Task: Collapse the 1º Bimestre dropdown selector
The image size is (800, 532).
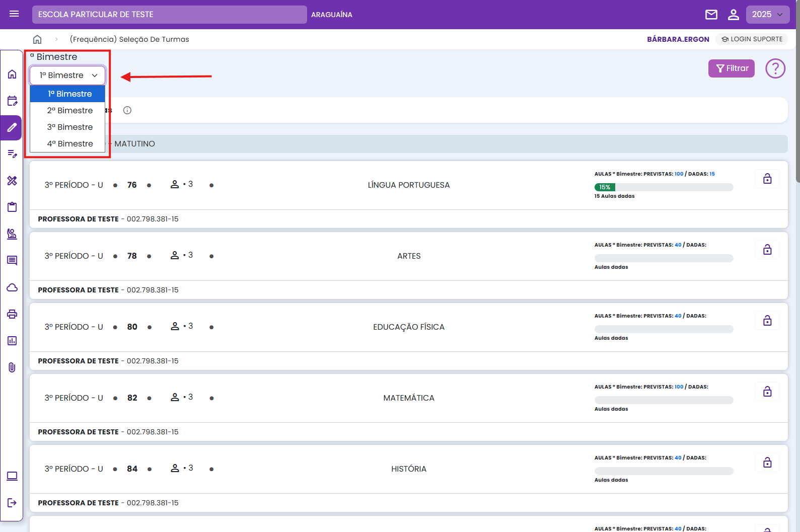Action: point(67,75)
